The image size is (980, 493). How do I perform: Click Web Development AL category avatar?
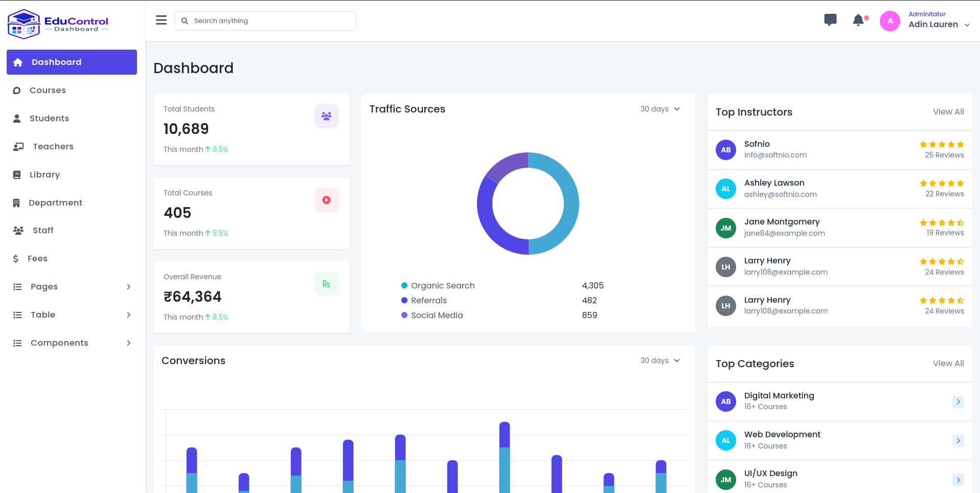tap(725, 440)
